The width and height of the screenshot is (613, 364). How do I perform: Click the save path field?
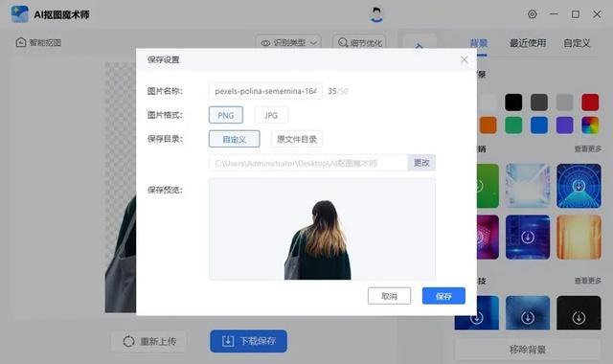(x=308, y=163)
